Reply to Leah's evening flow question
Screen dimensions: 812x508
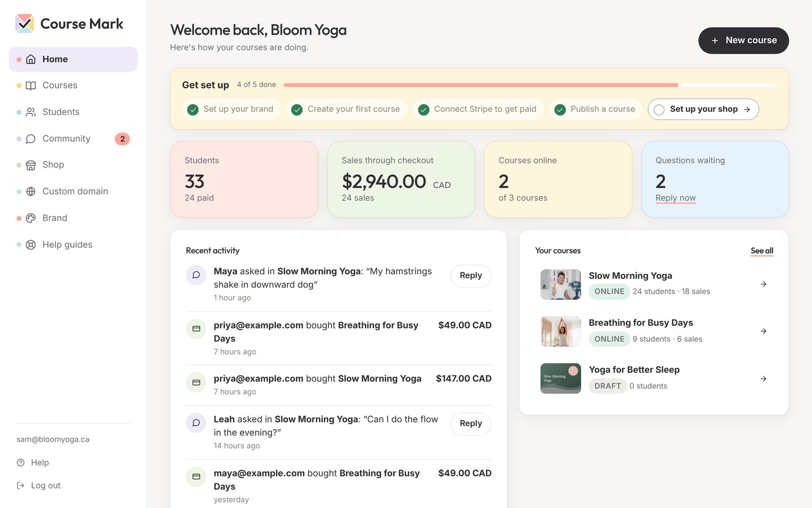click(471, 424)
